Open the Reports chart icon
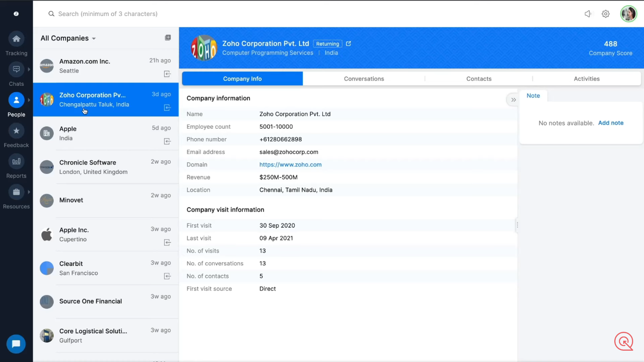644x362 pixels. [x=16, y=161]
